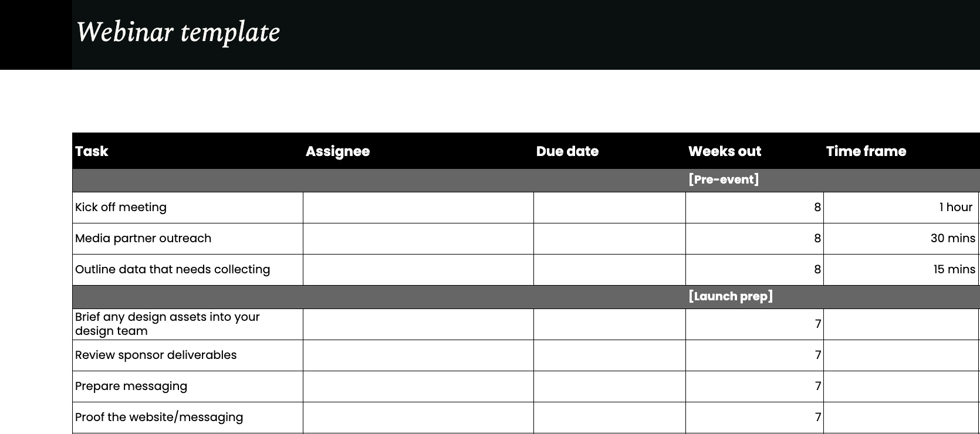This screenshot has height=434, width=980.
Task: Select the Assignee column header
Action: pos(337,151)
